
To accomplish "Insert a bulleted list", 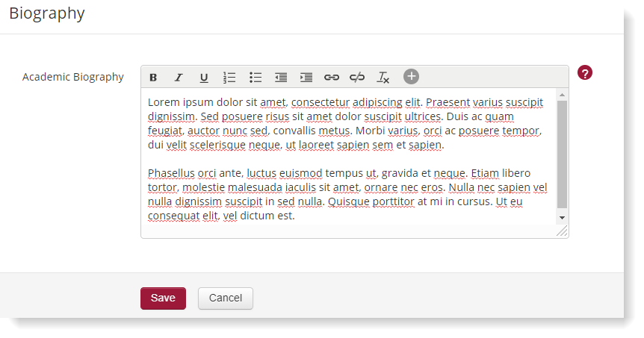I will pyautogui.click(x=256, y=78).
